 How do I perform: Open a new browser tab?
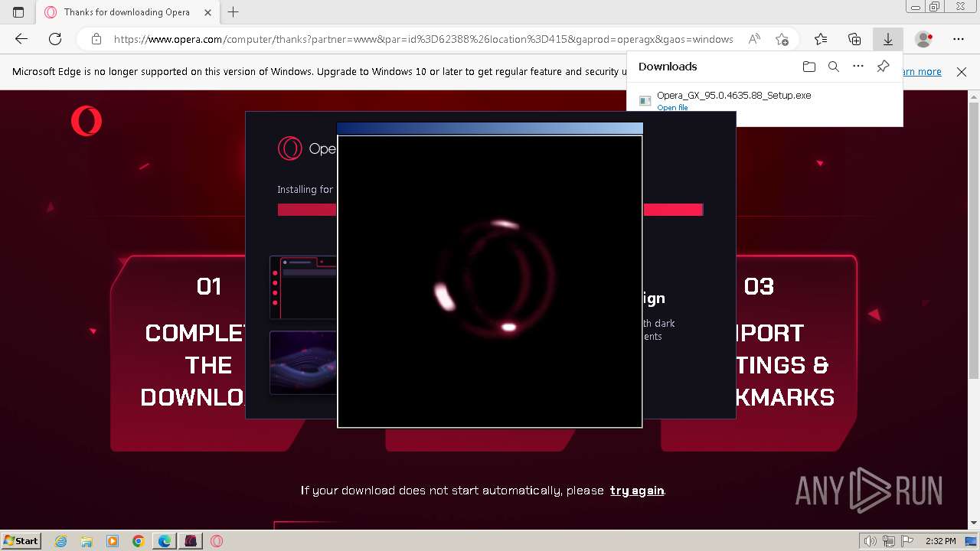[234, 12]
